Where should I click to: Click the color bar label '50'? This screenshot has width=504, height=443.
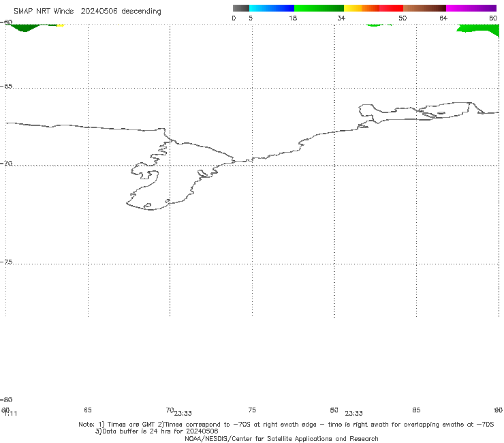click(x=403, y=18)
